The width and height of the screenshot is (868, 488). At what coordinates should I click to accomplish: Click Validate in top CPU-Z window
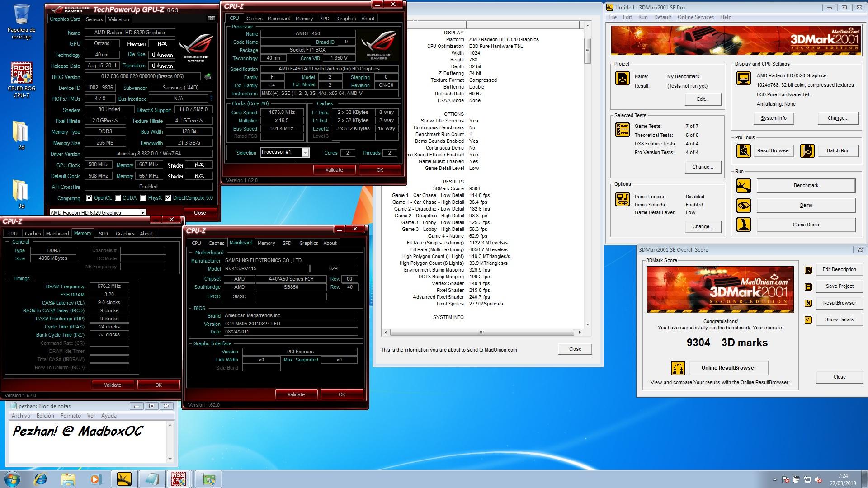pos(334,170)
